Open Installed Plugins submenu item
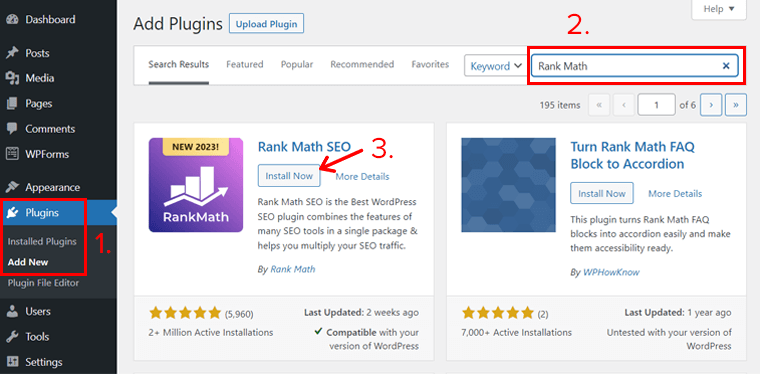Viewport: 760px width, 374px height. (x=42, y=242)
